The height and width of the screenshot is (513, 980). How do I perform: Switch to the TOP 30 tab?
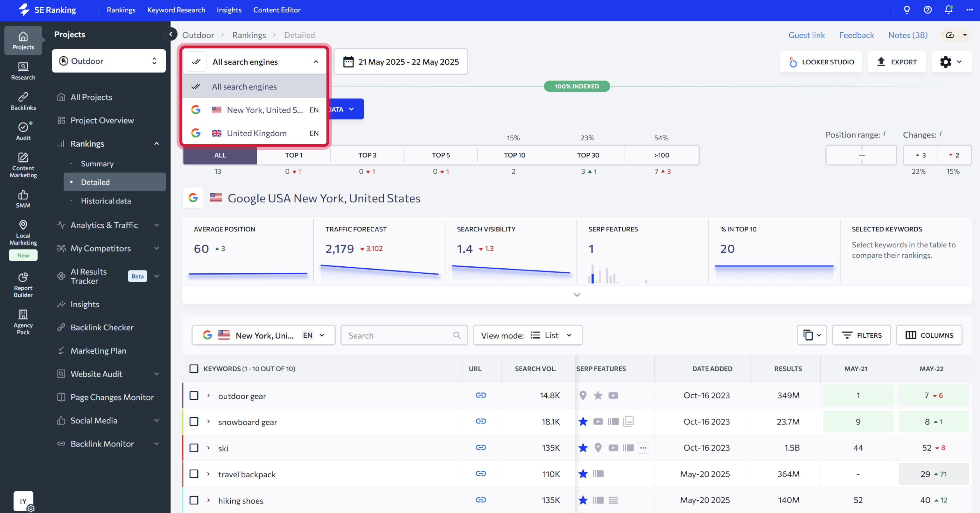tap(588, 155)
